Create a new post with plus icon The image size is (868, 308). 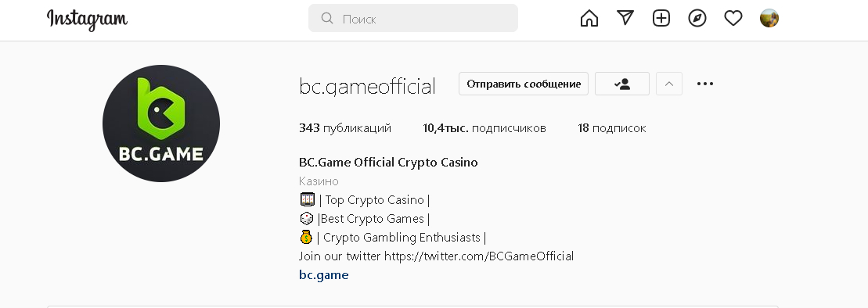point(661,18)
